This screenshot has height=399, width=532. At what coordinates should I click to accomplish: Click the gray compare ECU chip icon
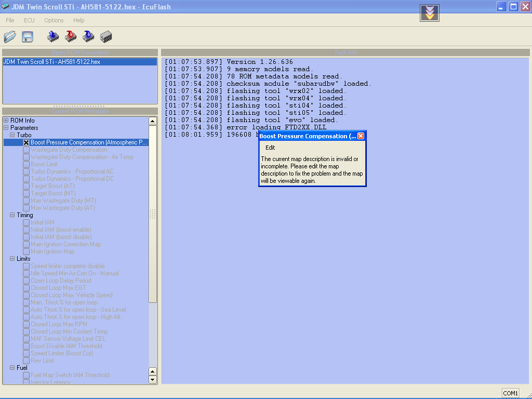tap(106, 37)
